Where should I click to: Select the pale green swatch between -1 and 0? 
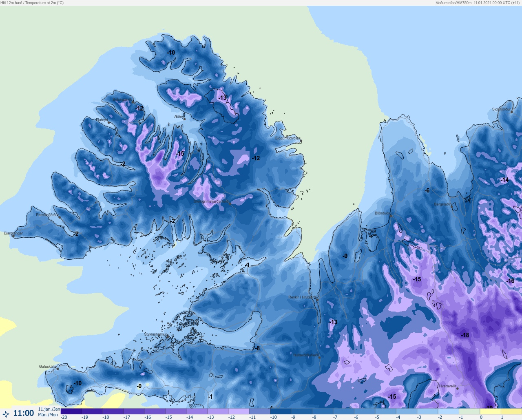(470, 411)
